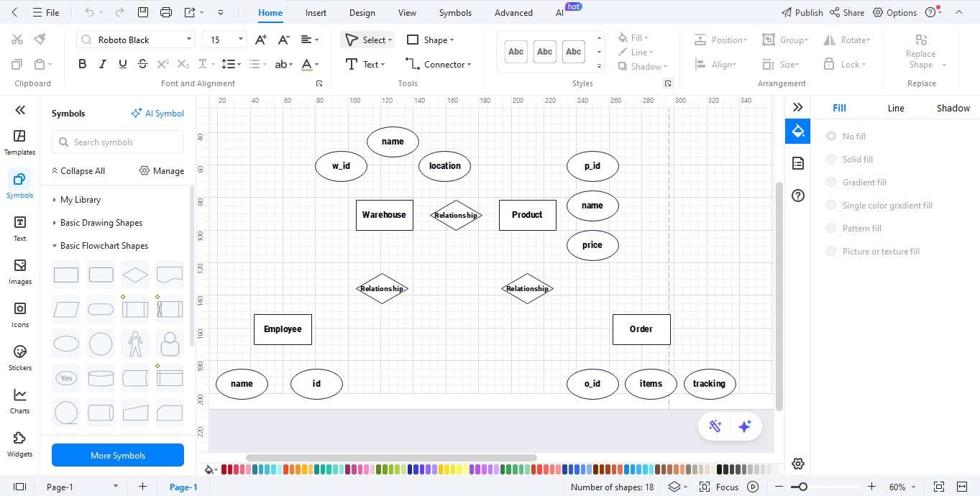Open the View ribbon tab
This screenshot has height=496, width=980.
coord(407,12)
